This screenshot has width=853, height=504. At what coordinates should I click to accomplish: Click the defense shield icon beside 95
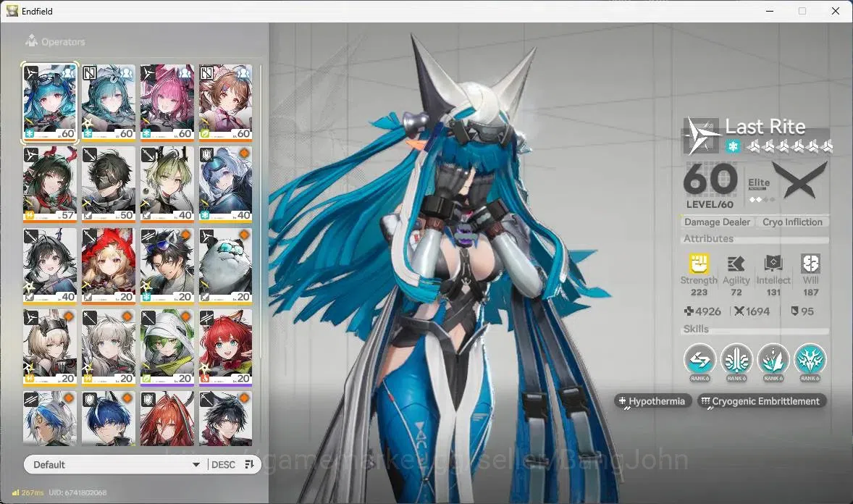point(794,311)
